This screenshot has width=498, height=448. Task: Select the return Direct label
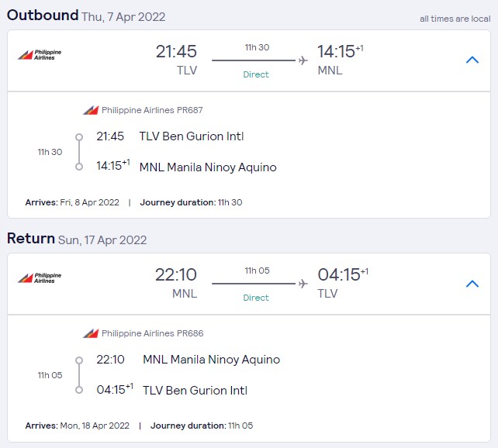click(x=256, y=298)
